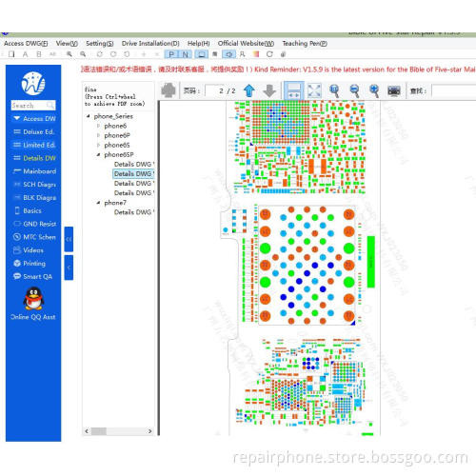Open the Teaching Pen(P) menu
This screenshot has height=476, width=476.
tap(305, 44)
